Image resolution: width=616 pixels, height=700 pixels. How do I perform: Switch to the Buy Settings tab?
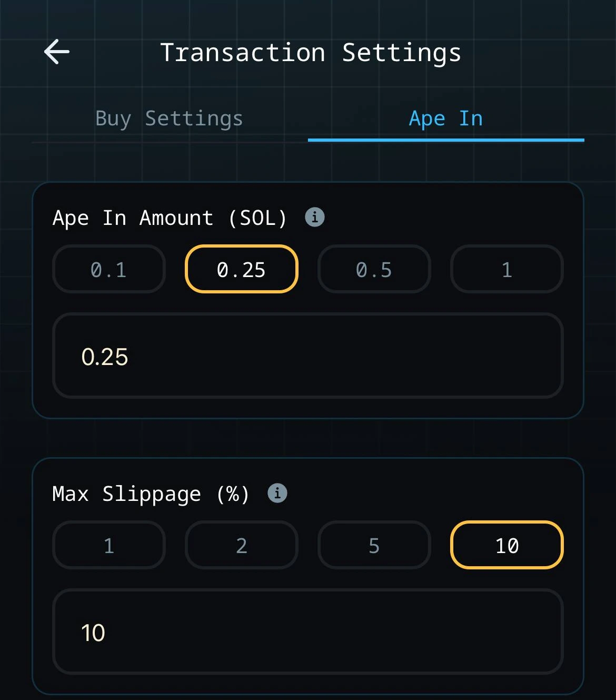pyautogui.click(x=169, y=118)
